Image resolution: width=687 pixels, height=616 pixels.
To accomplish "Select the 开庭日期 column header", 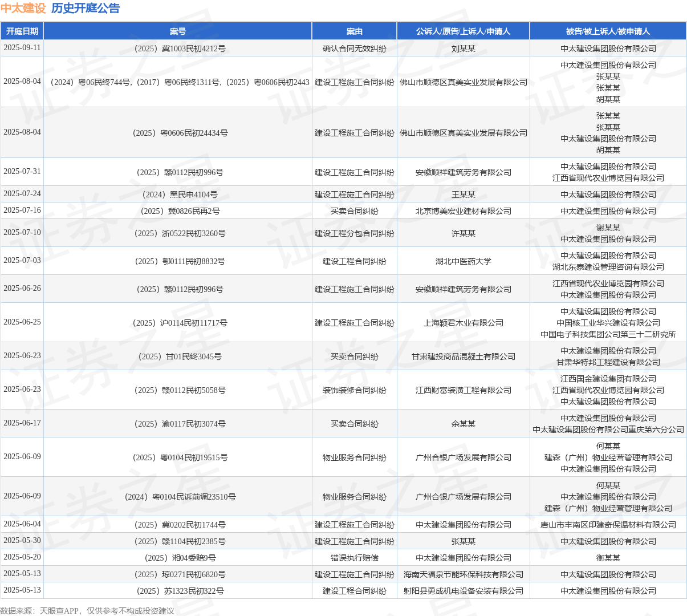I will (22, 31).
